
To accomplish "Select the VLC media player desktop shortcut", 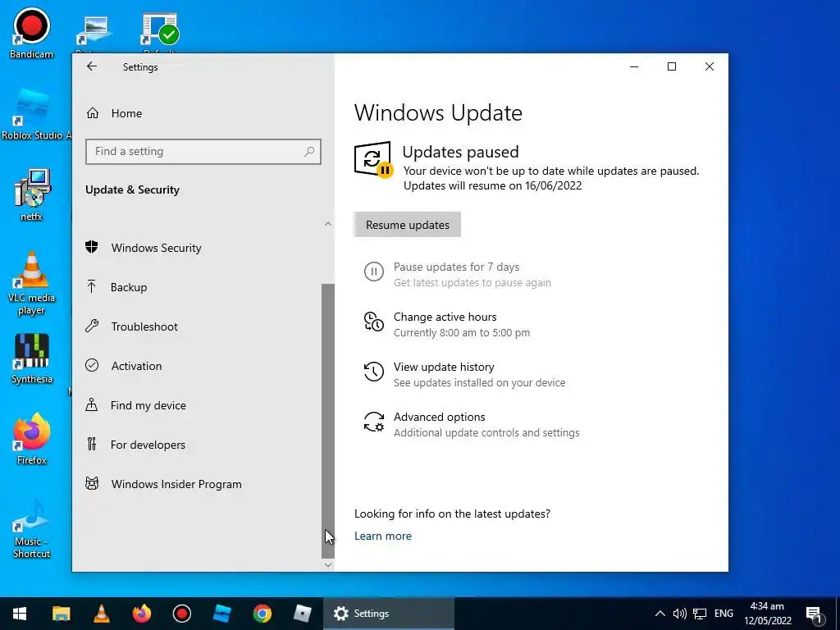I will pos(32,283).
